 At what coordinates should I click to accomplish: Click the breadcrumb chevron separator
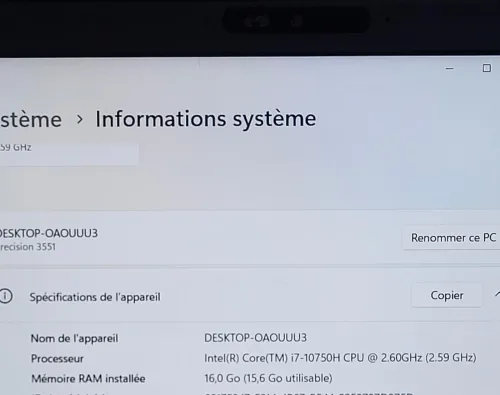(79, 119)
